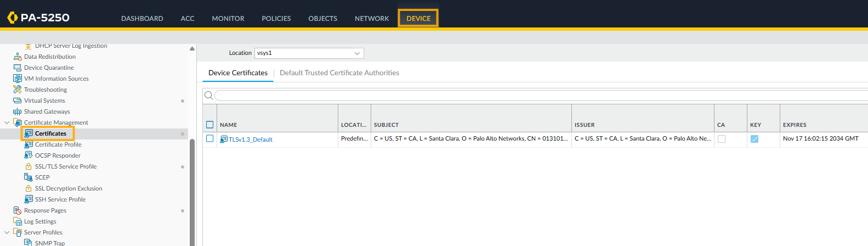Open the DASHBOARD tab
Viewport: 868px width, 246px height.
click(x=142, y=18)
